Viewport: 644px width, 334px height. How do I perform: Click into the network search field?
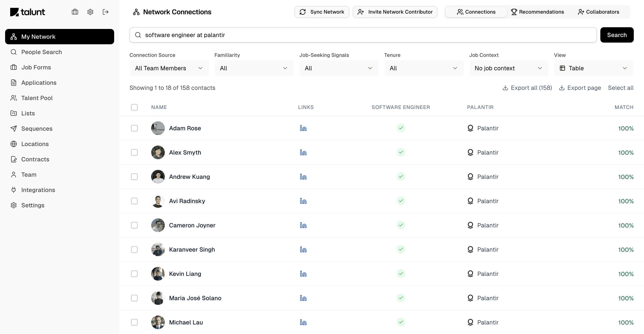click(362, 35)
